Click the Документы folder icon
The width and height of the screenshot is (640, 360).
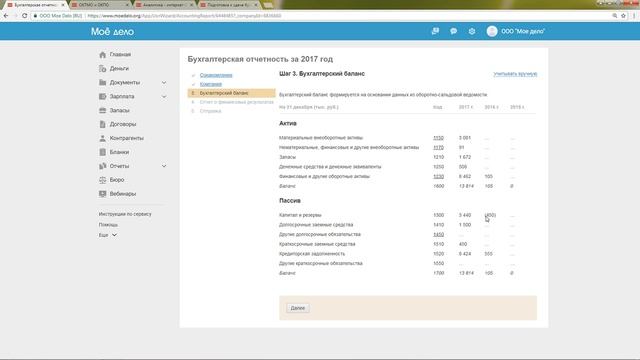click(x=102, y=82)
